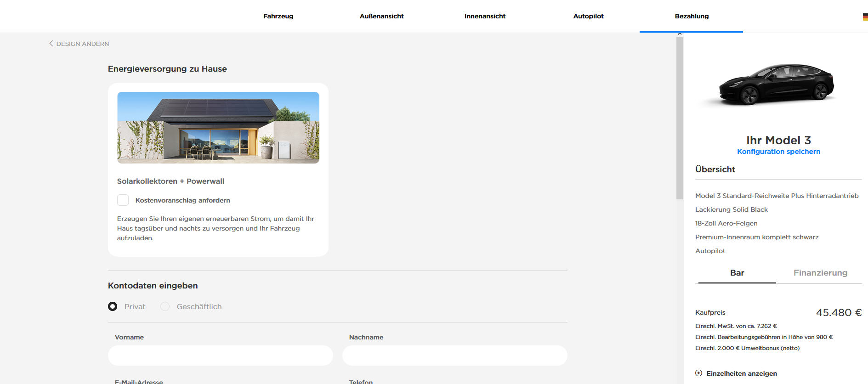Click the German flag language icon

coord(865,17)
